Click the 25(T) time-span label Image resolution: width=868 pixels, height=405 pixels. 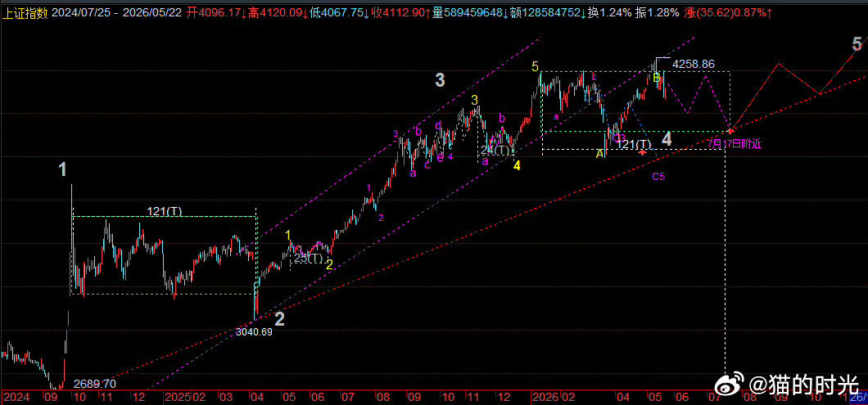point(309,258)
